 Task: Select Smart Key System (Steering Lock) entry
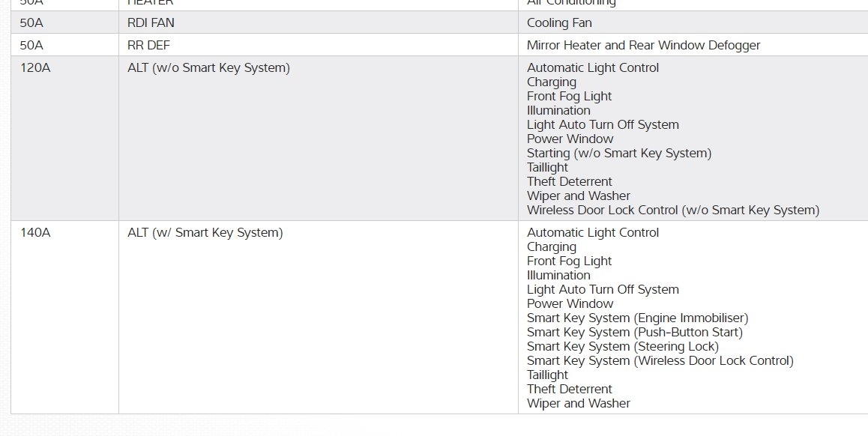point(622,346)
